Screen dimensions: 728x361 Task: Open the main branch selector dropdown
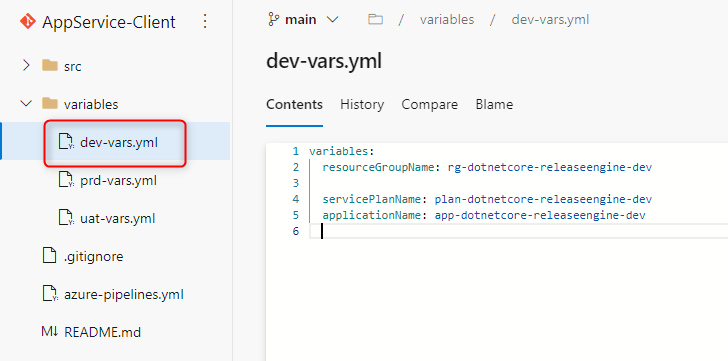(x=304, y=19)
